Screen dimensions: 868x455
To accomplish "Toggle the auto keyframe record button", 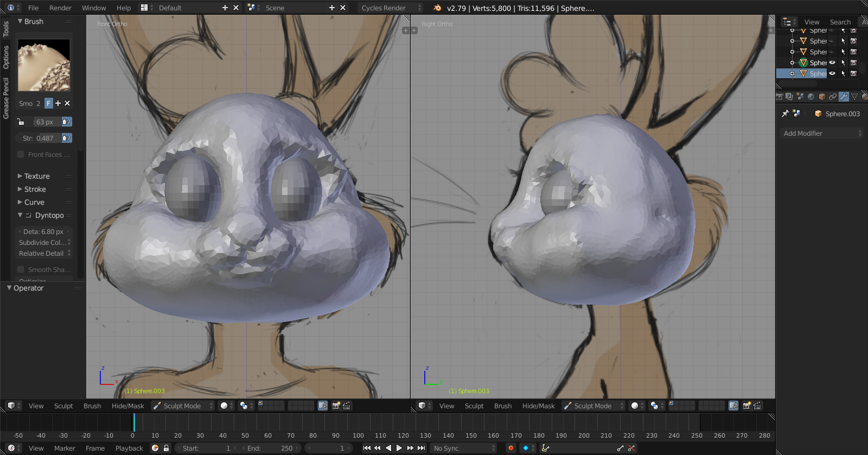I will 510,448.
